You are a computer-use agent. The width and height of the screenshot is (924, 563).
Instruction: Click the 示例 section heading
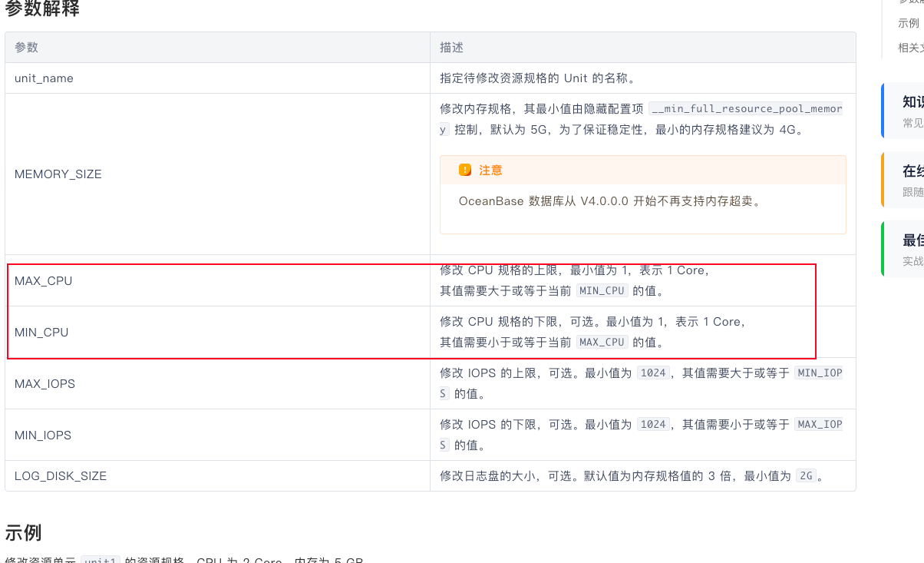coord(23,532)
